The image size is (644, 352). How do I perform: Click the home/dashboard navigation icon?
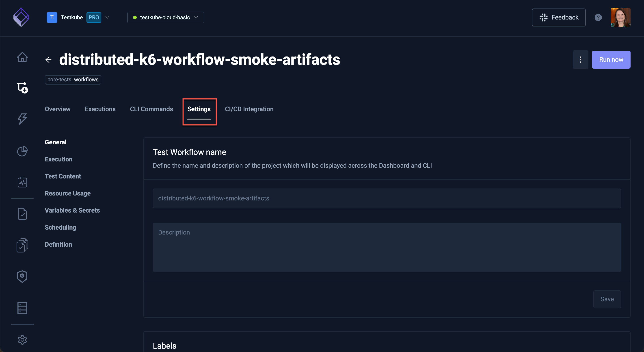(x=22, y=57)
